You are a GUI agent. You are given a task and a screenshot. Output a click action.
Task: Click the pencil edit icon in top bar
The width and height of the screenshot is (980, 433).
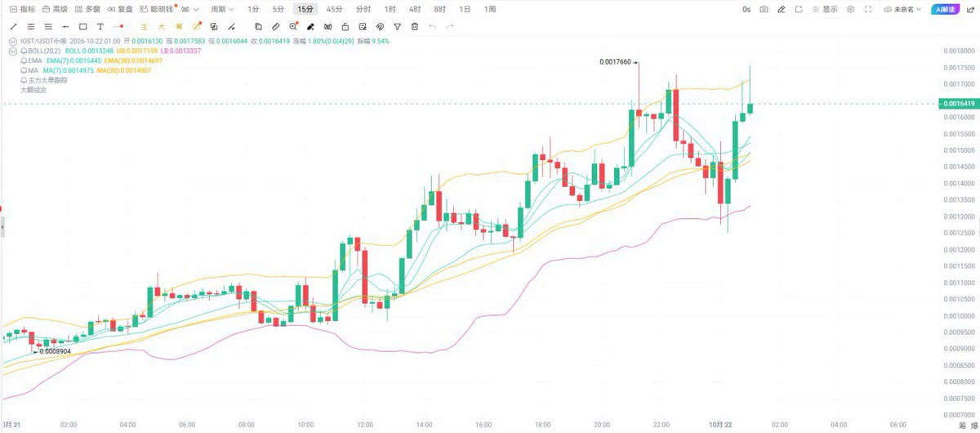pos(782,9)
